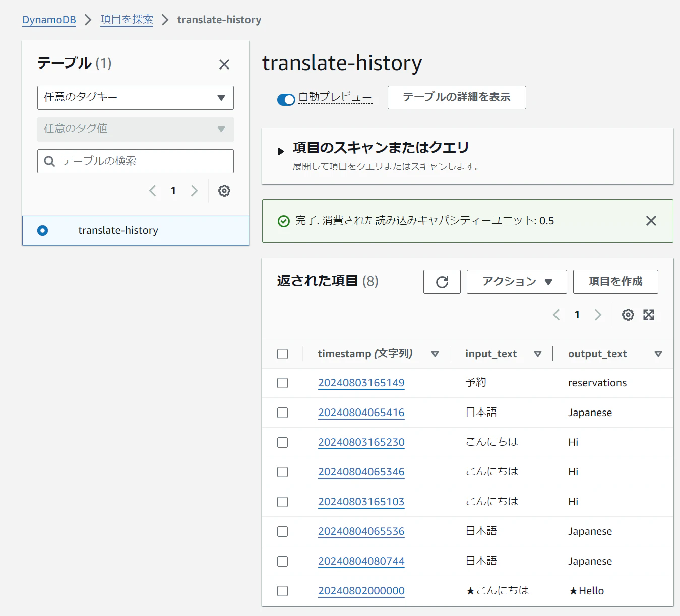This screenshot has width=680, height=616.
Task: Click page number 1 in tables list pagination
Action: pyautogui.click(x=173, y=191)
